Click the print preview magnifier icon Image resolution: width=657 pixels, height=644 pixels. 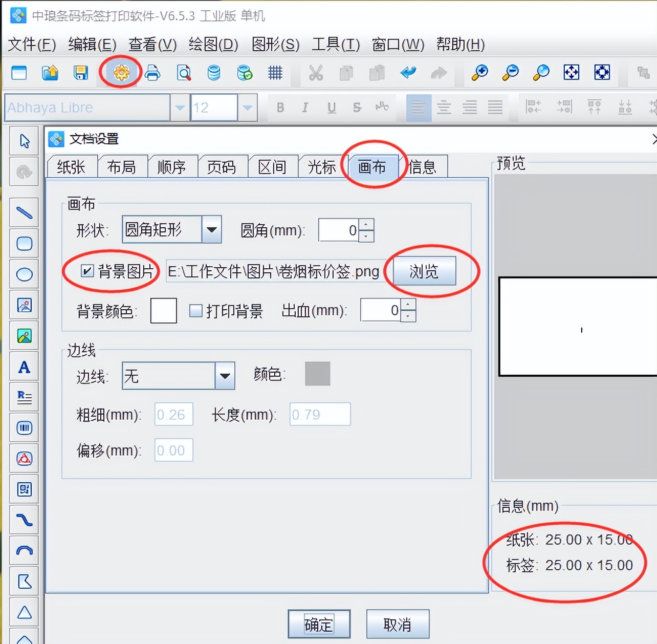point(183,73)
